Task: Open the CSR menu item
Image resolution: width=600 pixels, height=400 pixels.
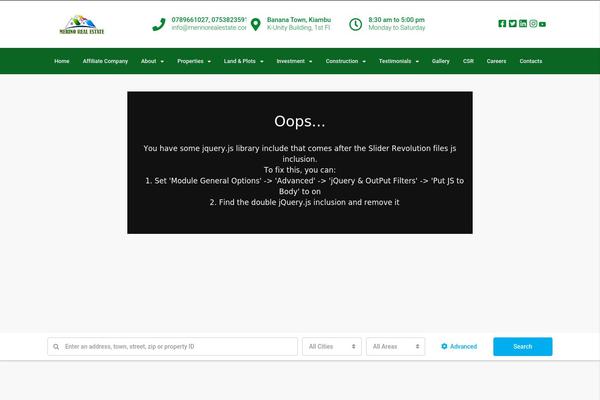Action: click(468, 61)
